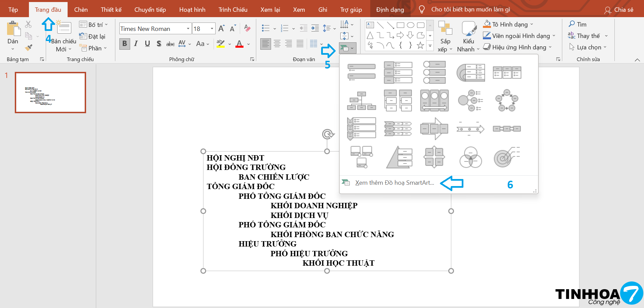Viewport: 644px width, 308px height.
Task: Open the Times New Roman font dropdown
Action: 188,29
